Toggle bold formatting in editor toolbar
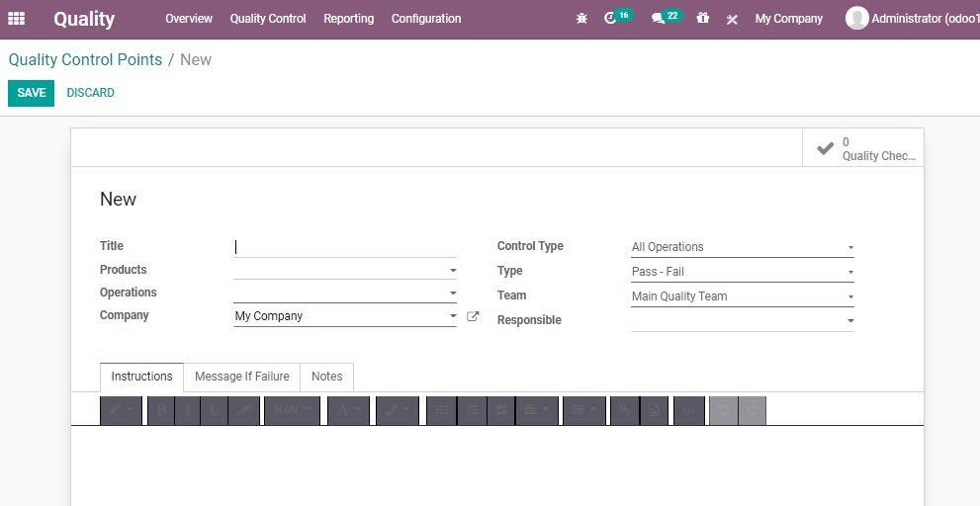Viewport: 980px width, 506px height. point(161,410)
